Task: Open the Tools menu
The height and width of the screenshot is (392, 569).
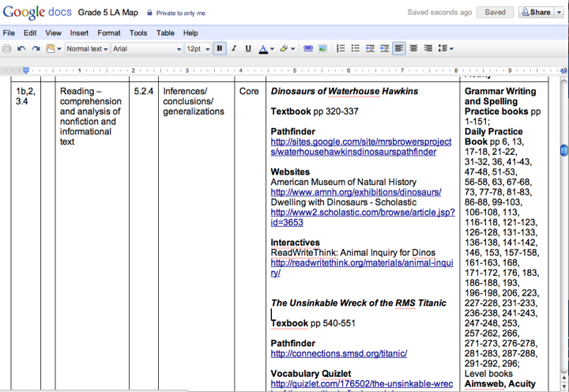Action: pos(138,33)
